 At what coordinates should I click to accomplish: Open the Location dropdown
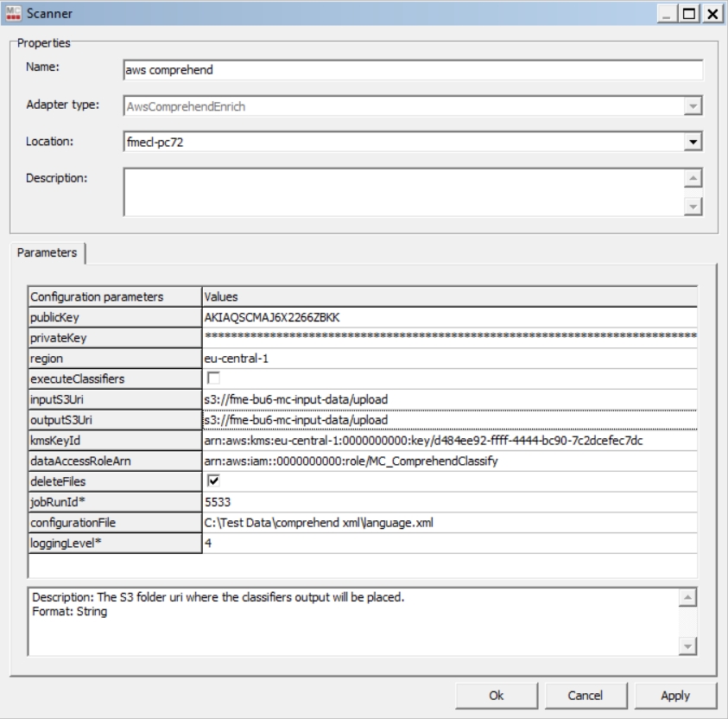coord(692,142)
